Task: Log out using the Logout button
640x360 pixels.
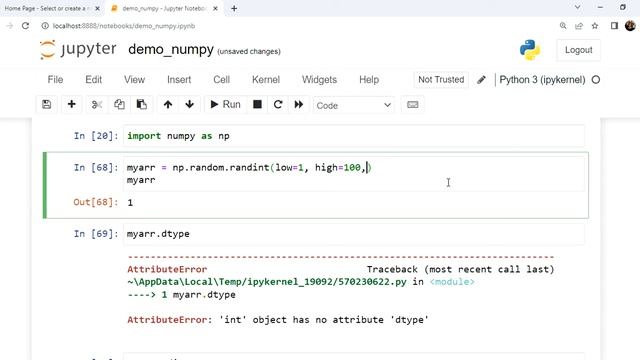Action: pyautogui.click(x=578, y=50)
